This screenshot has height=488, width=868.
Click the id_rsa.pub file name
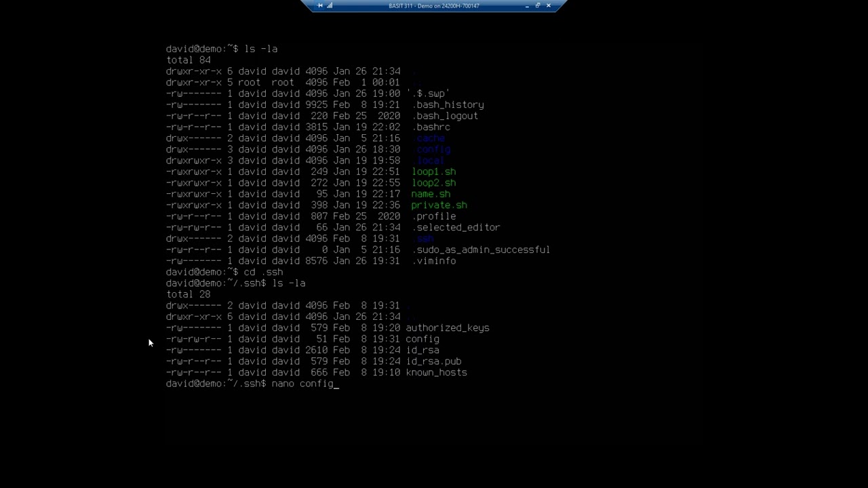[433, 361]
